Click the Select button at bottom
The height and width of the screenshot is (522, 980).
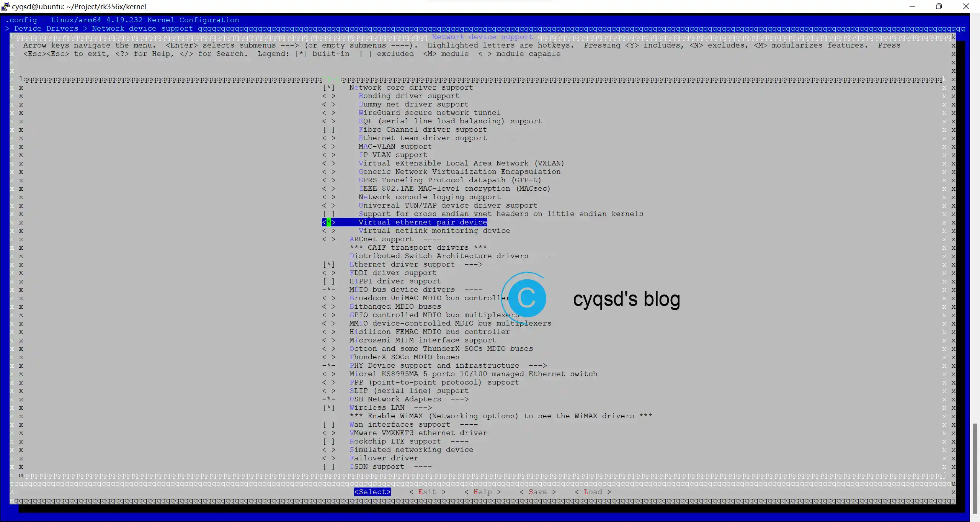(x=372, y=491)
